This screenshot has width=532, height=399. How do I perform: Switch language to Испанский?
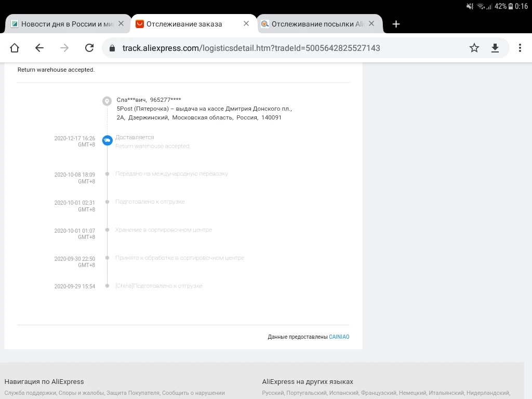[x=343, y=393]
